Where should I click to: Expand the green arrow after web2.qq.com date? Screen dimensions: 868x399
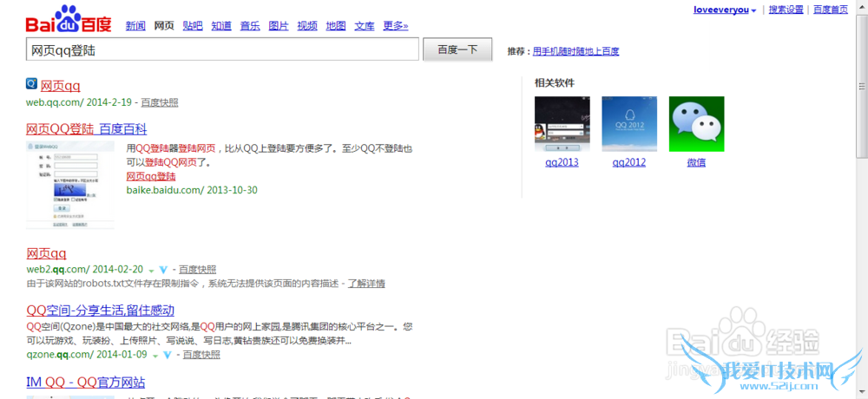pos(151,271)
